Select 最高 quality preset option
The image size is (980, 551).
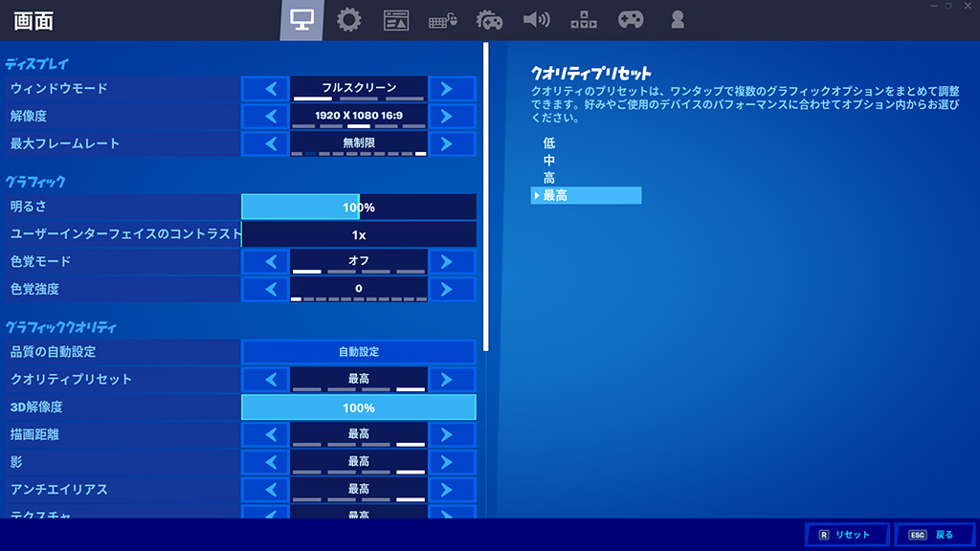pos(586,195)
